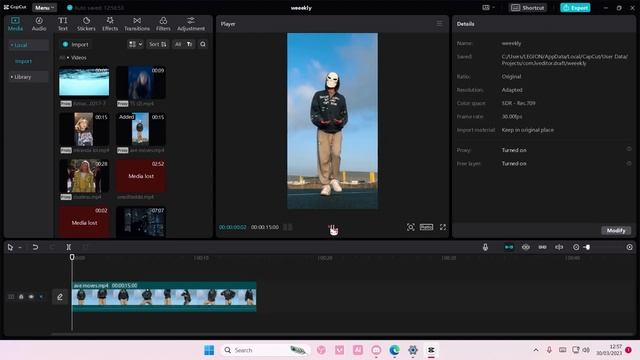Open the media type filter icon
Screen dimensions: 640x360
pos(189,44)
